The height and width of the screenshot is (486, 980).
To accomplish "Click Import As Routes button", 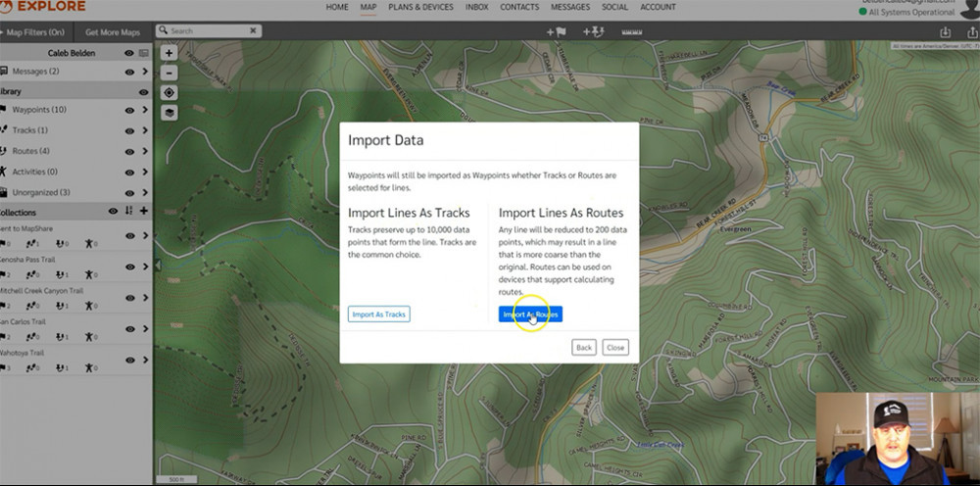I will 530,315.
